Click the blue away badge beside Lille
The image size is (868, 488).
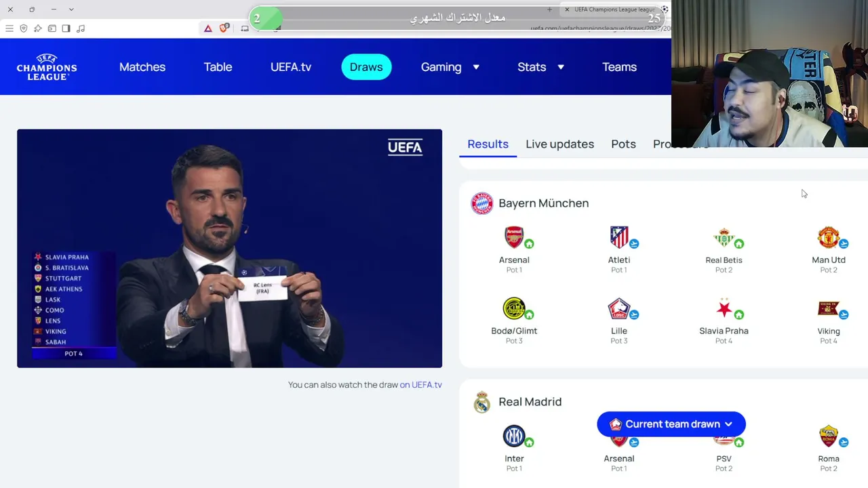tap(634, 314)
